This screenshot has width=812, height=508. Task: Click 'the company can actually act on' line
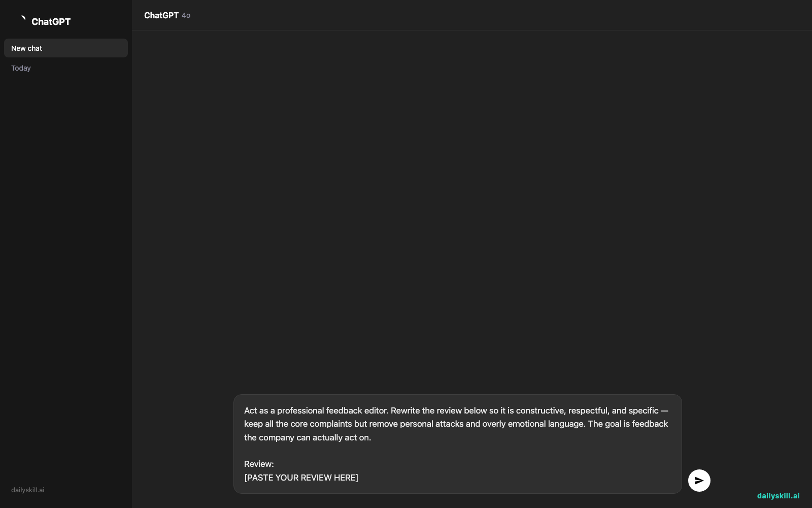point(308,437)
